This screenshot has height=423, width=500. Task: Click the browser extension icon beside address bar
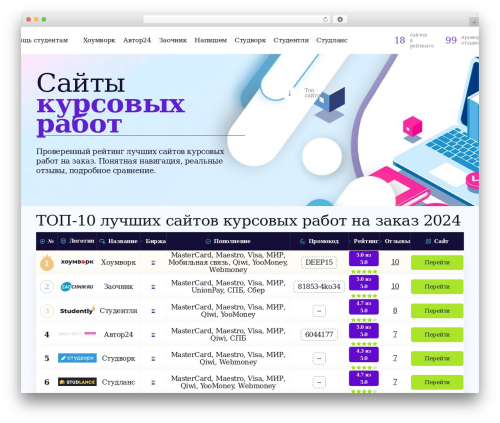pyautogui.click(x=340, y=20)
